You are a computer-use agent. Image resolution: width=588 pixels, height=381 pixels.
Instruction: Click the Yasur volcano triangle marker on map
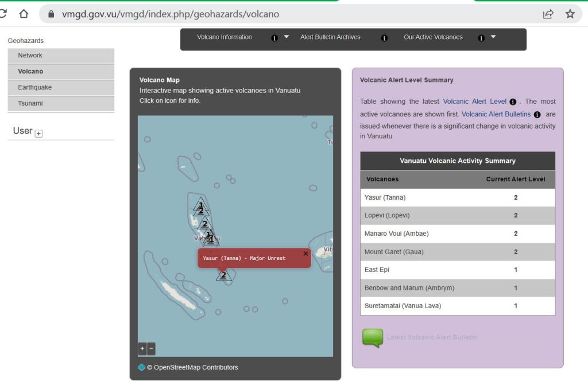[x=224, y=275]
